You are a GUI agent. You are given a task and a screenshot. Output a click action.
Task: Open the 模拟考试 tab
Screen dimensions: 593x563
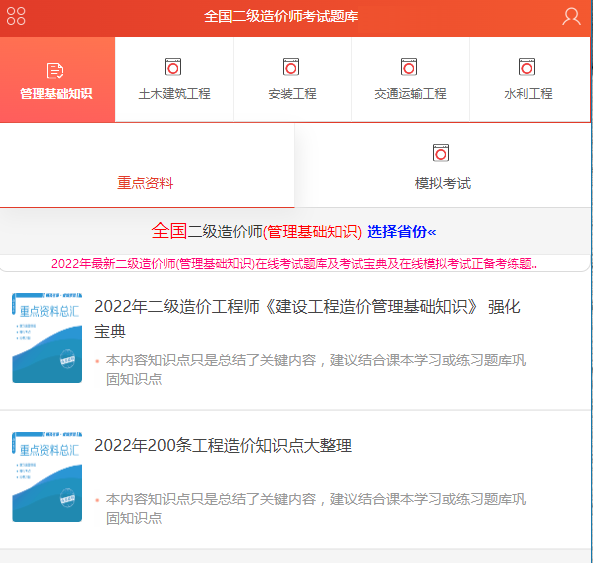tap(442, 166)
